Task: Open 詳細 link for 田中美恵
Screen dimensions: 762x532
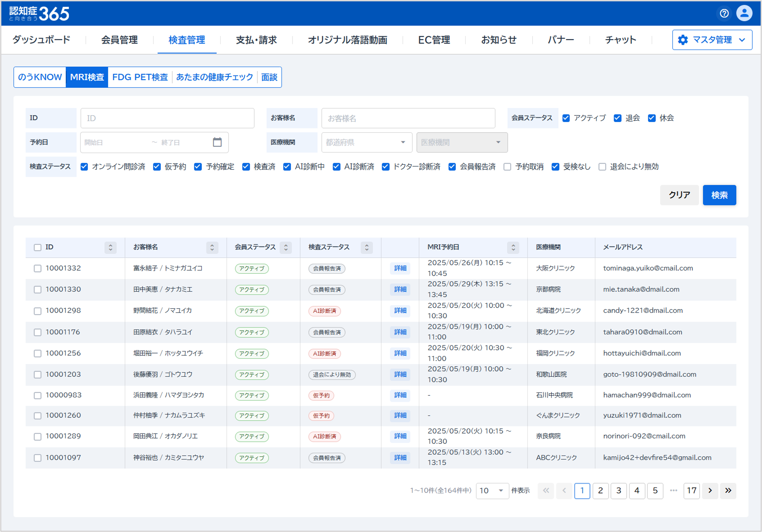Action: pyautogui.click(x=400, y=290)
